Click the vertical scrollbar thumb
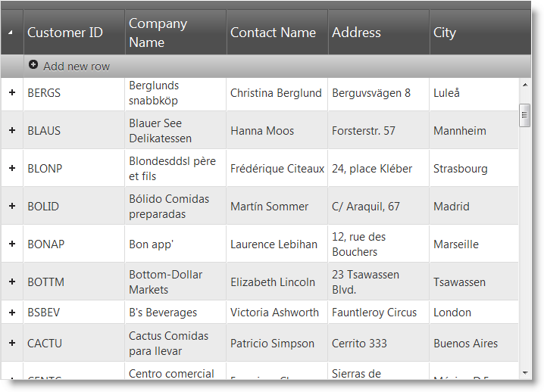Viewport: 544px width, 392px height. (x=524, y=115)
